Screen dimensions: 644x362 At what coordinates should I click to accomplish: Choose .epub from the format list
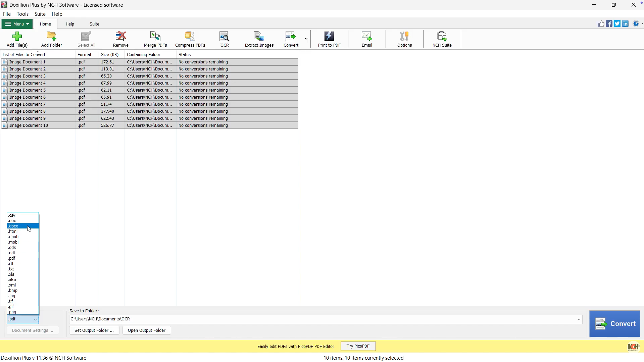click(x=23, y=237)
